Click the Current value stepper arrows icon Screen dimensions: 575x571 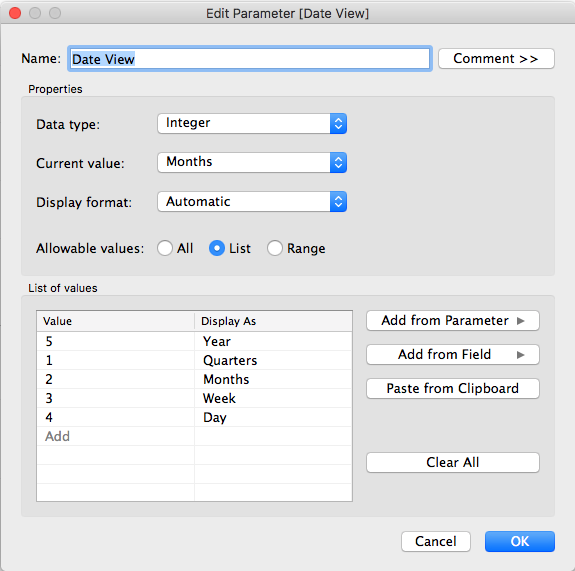pos(338,162)
